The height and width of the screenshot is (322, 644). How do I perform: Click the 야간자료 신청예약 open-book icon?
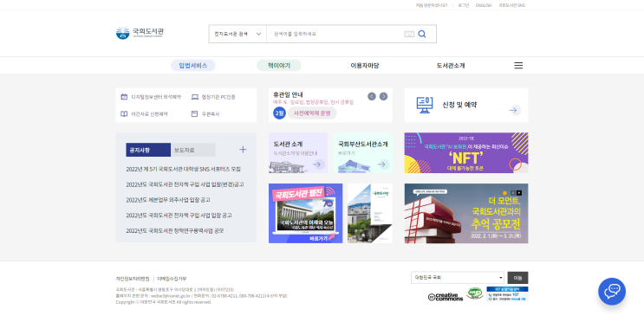124,114
